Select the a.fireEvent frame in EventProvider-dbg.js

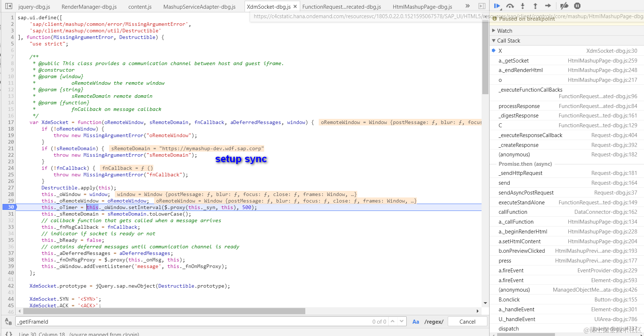pyautogui.click(x=567, y=271)
